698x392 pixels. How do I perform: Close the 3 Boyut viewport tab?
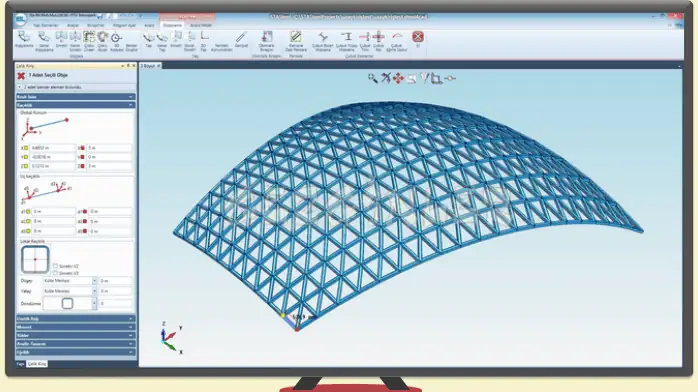point(158,66)
